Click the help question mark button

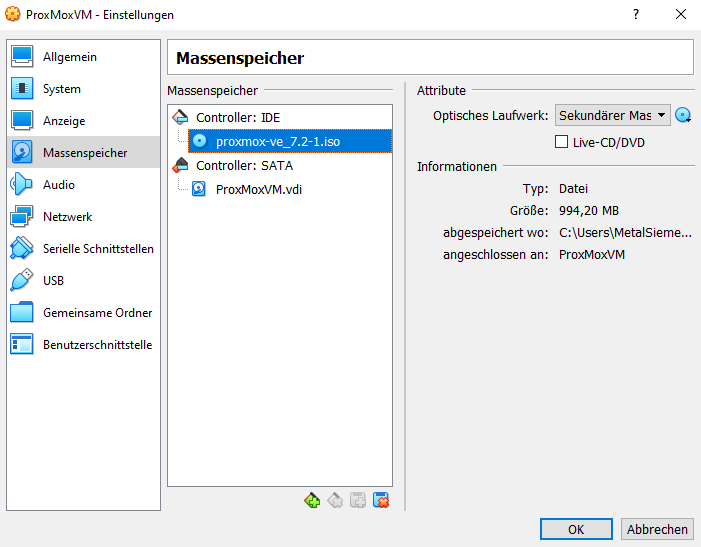(636, 14)
